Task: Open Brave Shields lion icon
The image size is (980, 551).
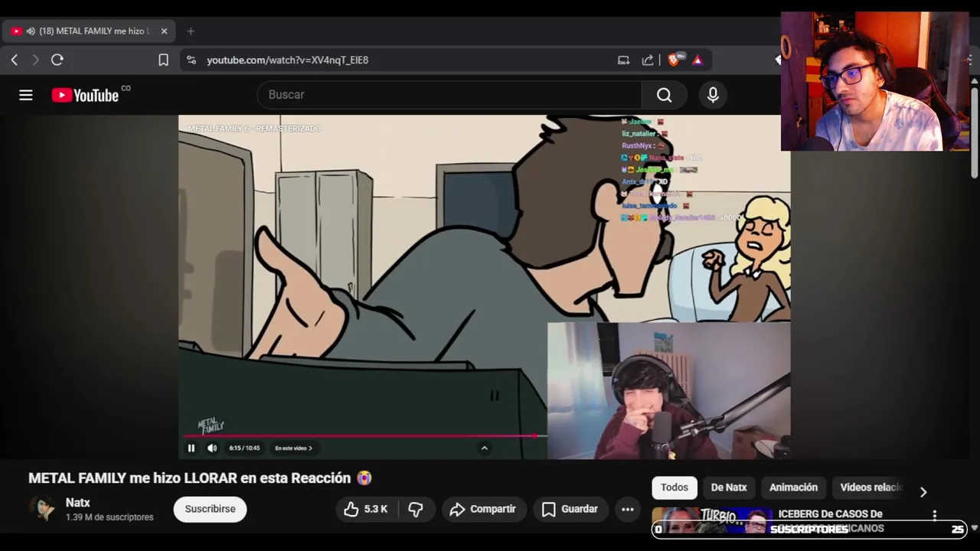Action: 674,60
